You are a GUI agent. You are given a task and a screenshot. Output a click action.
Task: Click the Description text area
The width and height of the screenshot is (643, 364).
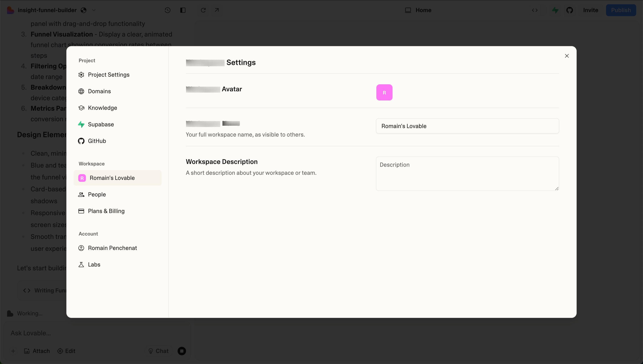pyautogui.click(x=467, y=174)
